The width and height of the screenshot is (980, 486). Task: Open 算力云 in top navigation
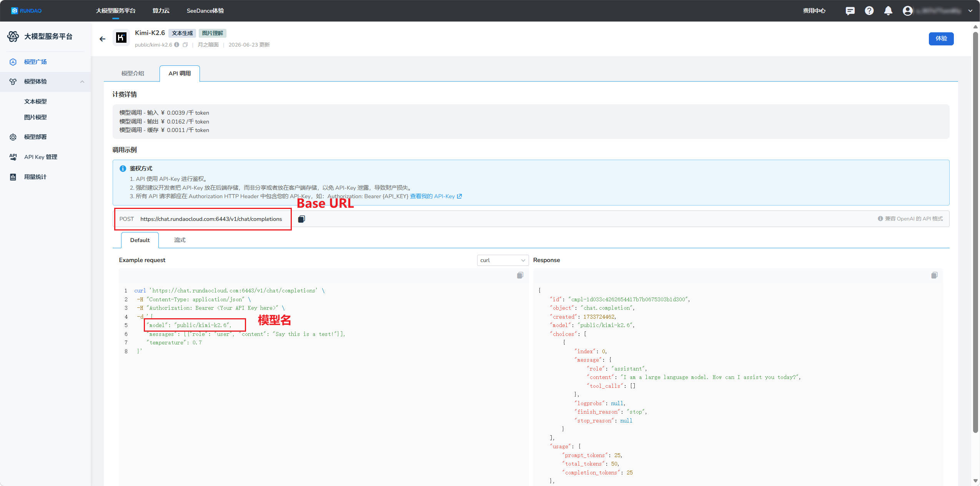[161, 11]
